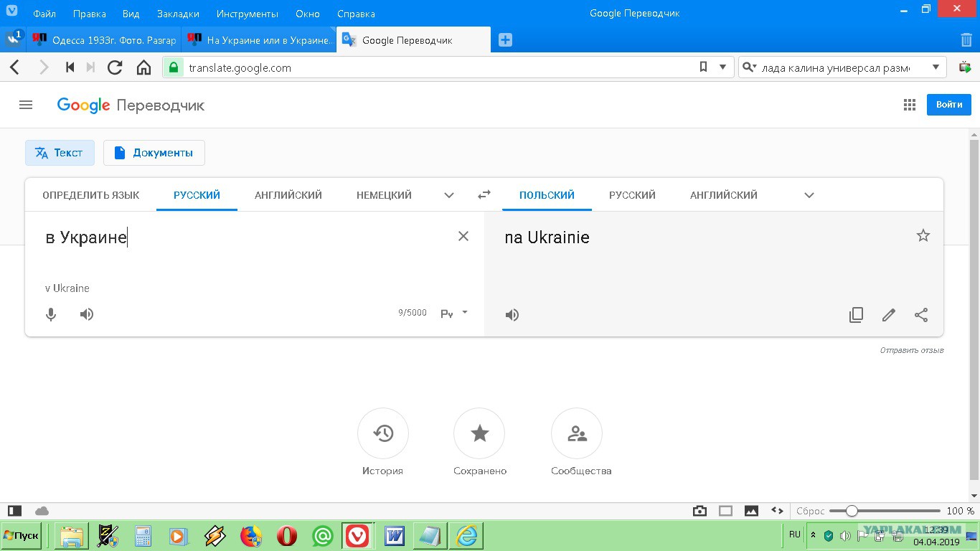
Task: Copy the translation to clipboard
Action: 856,315
